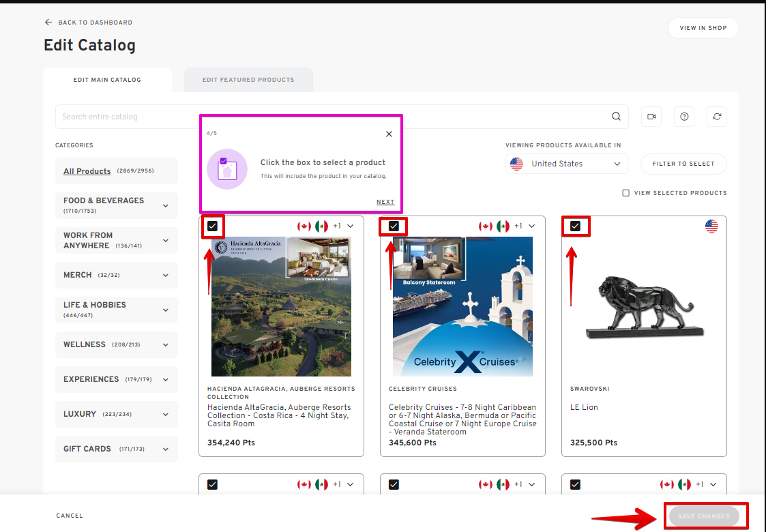Select the Edit Main Catalog tab
Screen dimensions: 766x532
[x=107, y=80]
